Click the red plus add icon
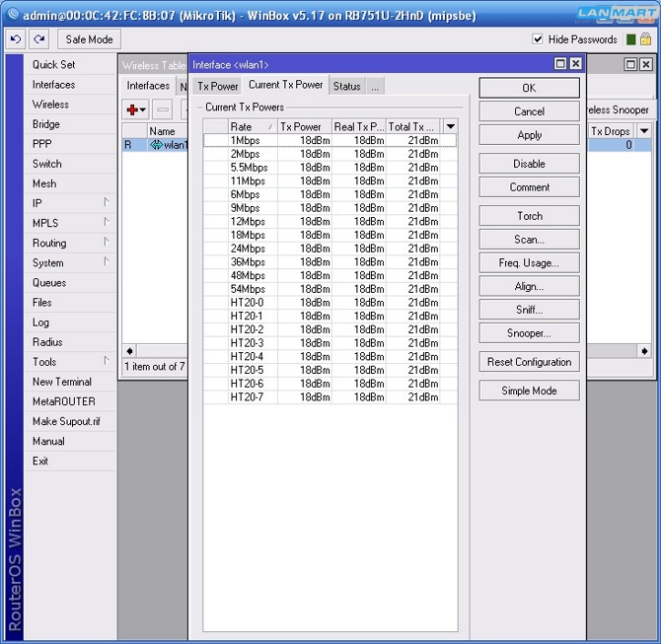Screen dimensions: 661x644 pyautogui.click(x=132, y=110)
